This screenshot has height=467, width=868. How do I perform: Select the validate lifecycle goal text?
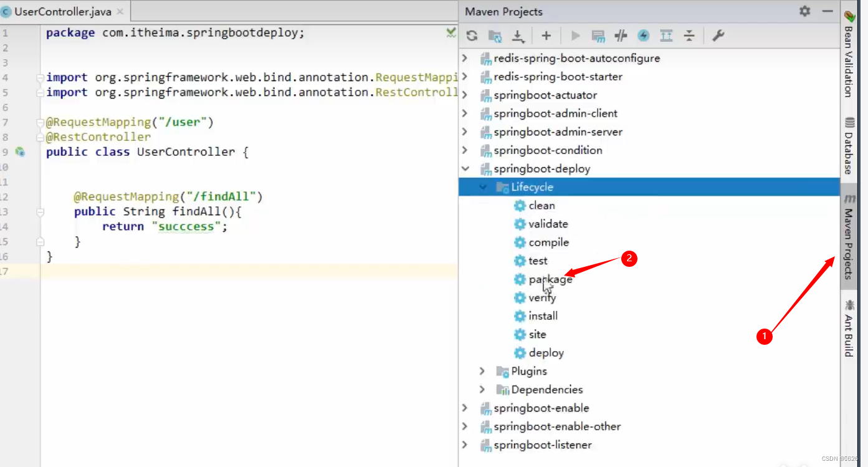coord(548,224)
